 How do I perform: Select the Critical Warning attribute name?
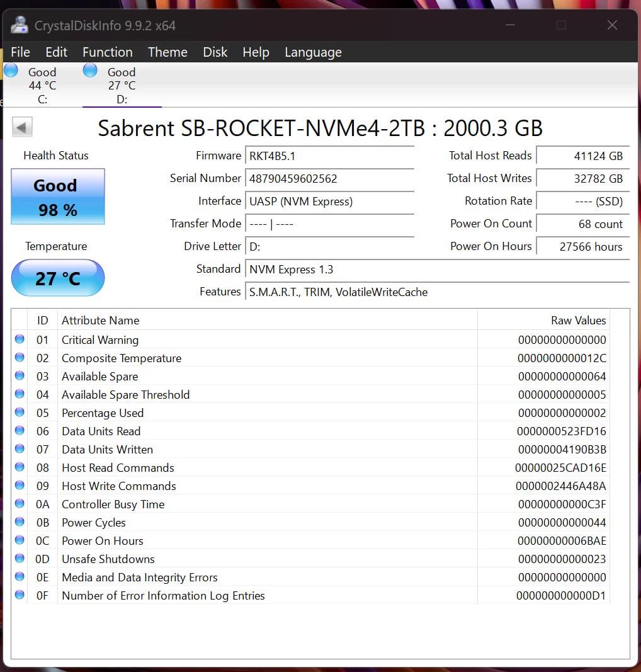[x=100, y=340]
